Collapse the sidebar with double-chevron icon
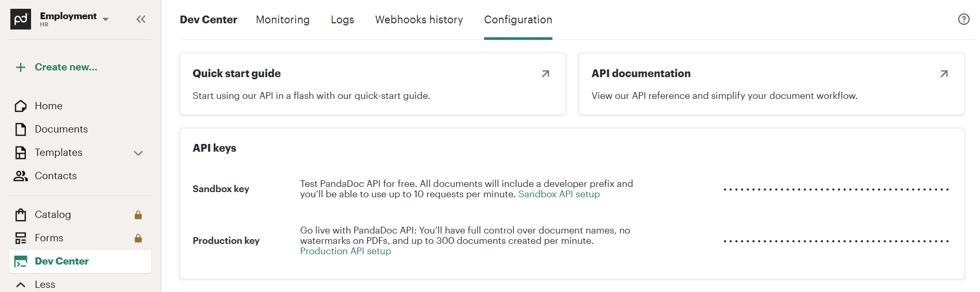Image resolution: width=980 pixels, height=292 pixels. 141,19
